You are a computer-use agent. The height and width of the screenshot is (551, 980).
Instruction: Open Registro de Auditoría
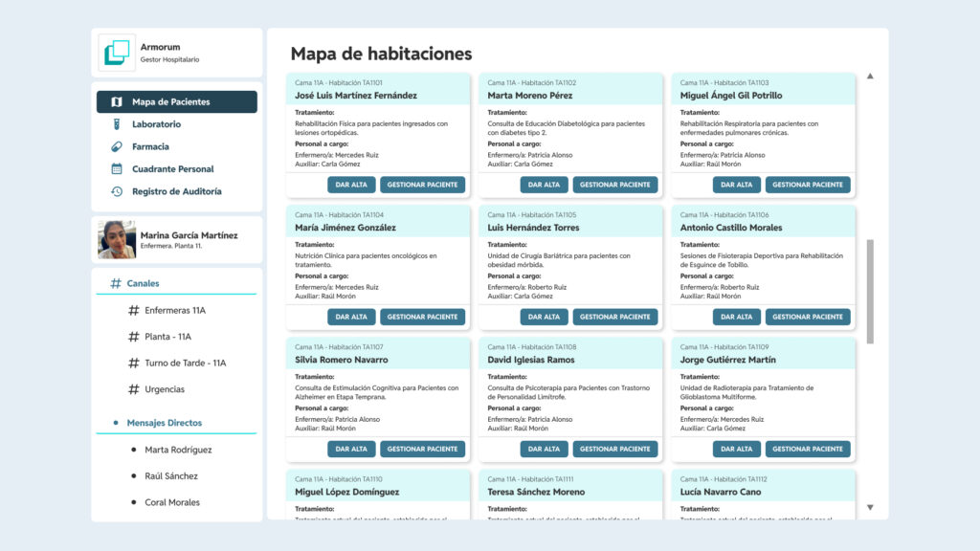[x=177, y=191]
